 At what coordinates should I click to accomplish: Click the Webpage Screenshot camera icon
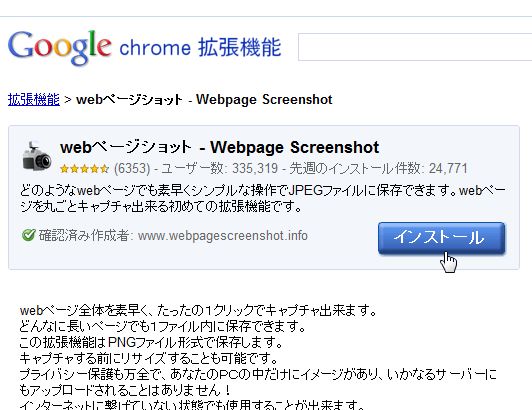[x=36, y=156]
